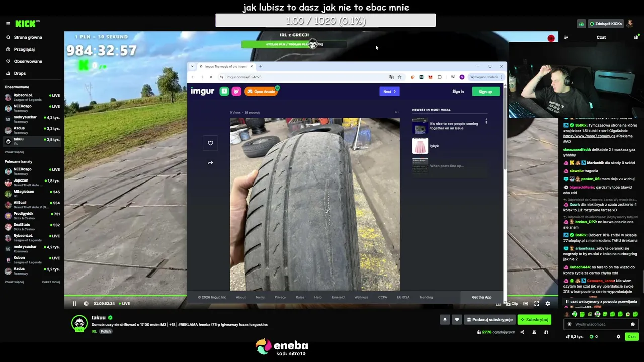Image resolution: width=644 pixels, height=362 pixels.
Task: Open RybsonLoL channel under Obserwowane
Action: pos(32,97)
